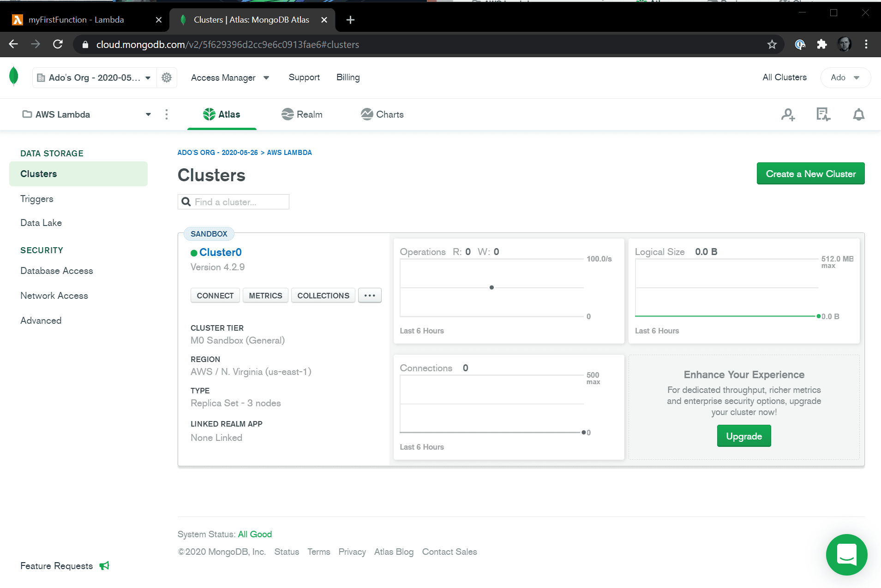Open the Ado user account menu
Image resolution: width=881 pixels, height=588 pixels.
(845, 77)
